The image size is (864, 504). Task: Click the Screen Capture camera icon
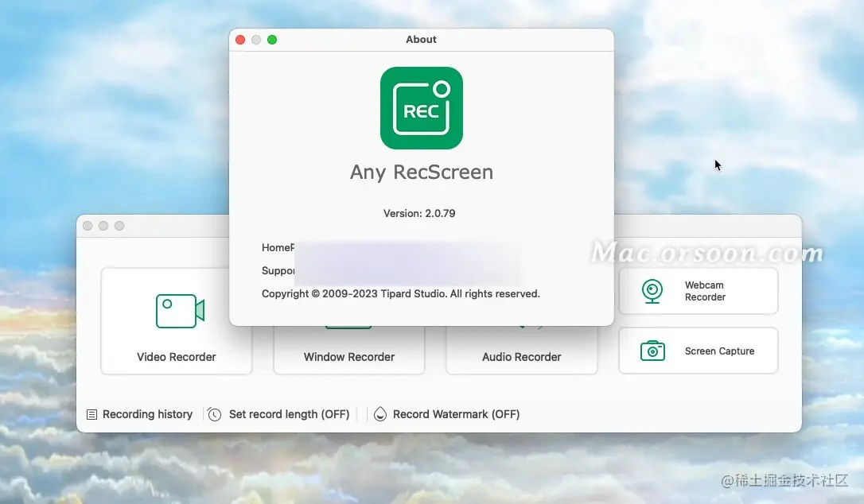tap(652, 351)
